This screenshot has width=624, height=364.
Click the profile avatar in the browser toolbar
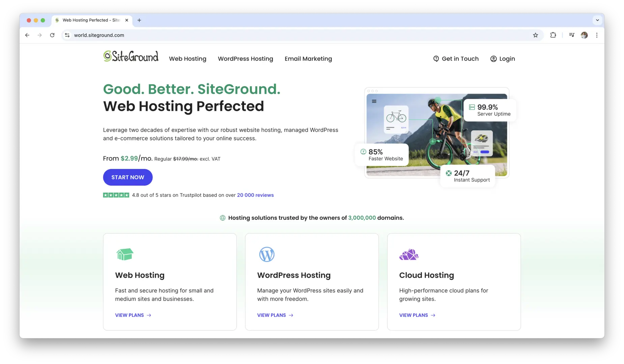click(585, 35)
